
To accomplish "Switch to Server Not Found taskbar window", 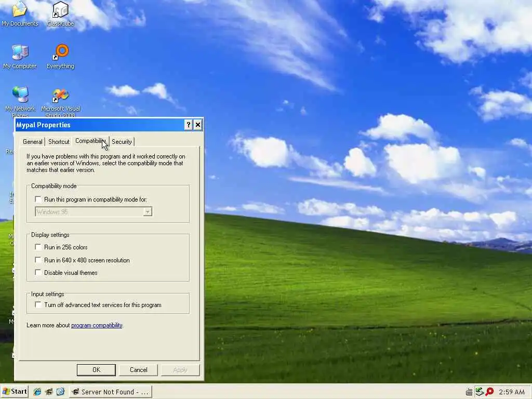I will pyautogui.click(x=111, y=392).
